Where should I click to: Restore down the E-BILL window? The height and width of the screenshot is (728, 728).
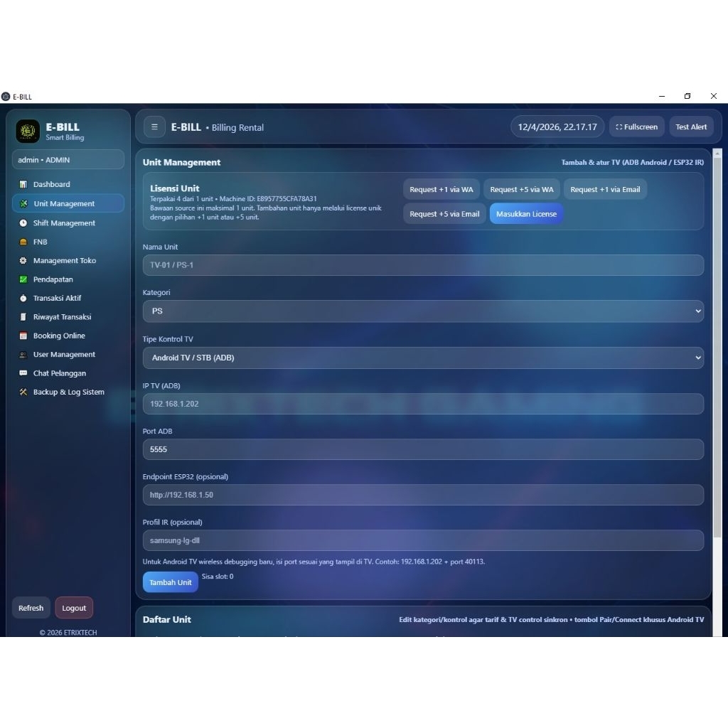pyautogui.click(x=687, y=96)
